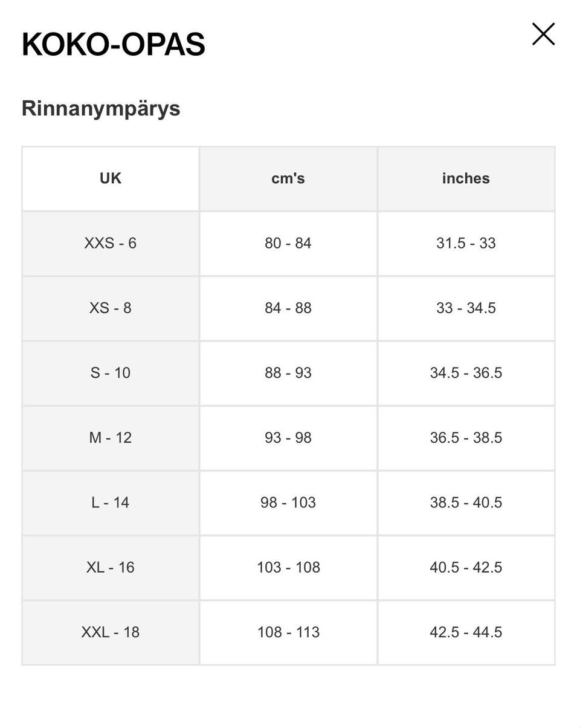This screenshot has width=580, height=728.
Task: Select the S - 10 size cell
Action: coord(111,372)
